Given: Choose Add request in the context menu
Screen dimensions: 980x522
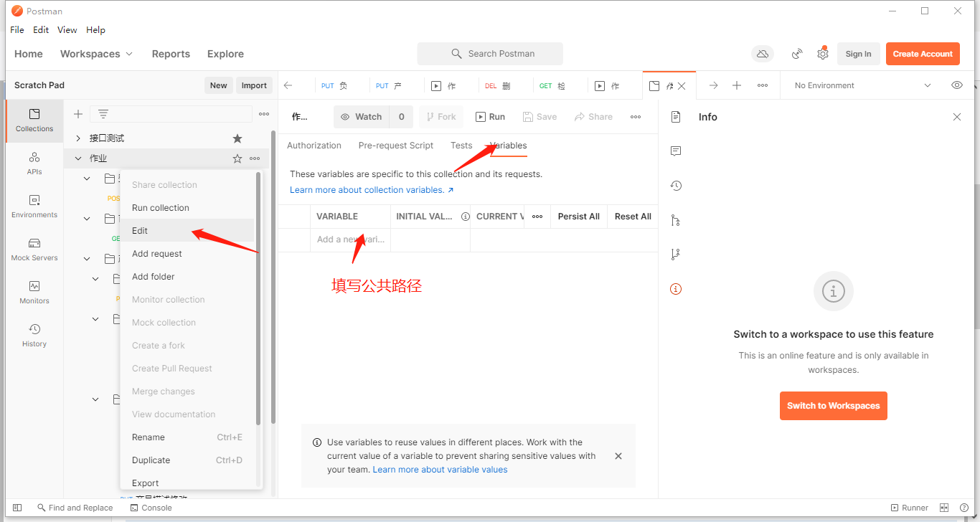Looking at the screenshot, I should [x=187, y=254].
